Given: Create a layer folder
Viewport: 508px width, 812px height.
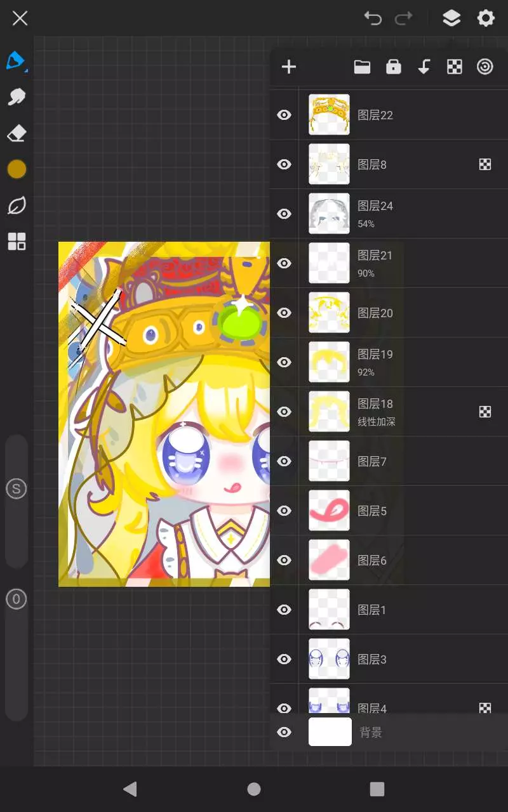Looking at the screenshot, I should (x=362, y=67).
